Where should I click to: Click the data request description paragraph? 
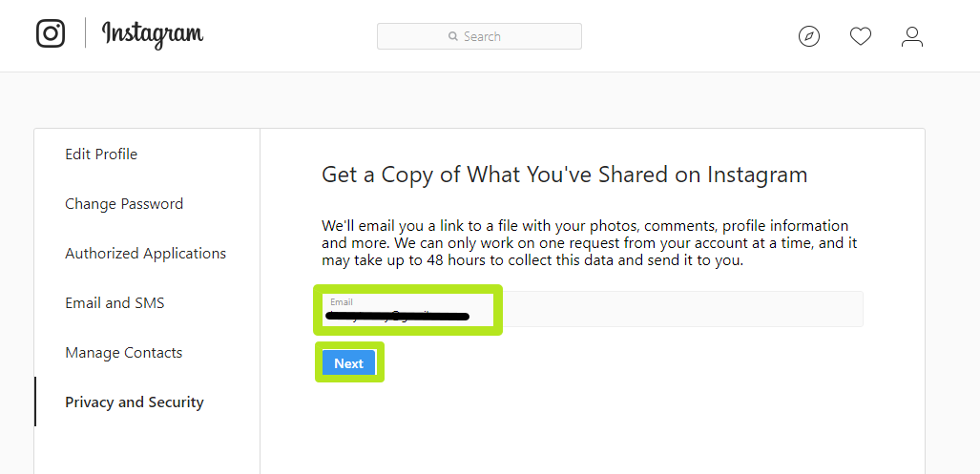coord(589,243)
